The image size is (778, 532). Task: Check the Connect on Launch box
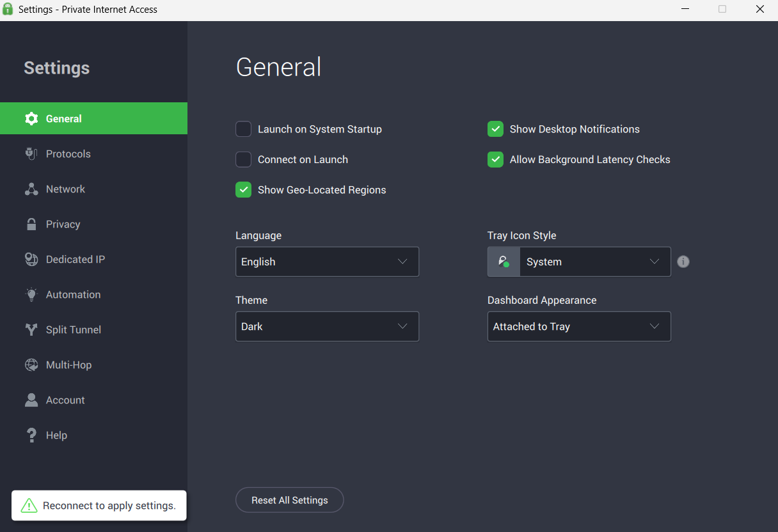point(244,160)
